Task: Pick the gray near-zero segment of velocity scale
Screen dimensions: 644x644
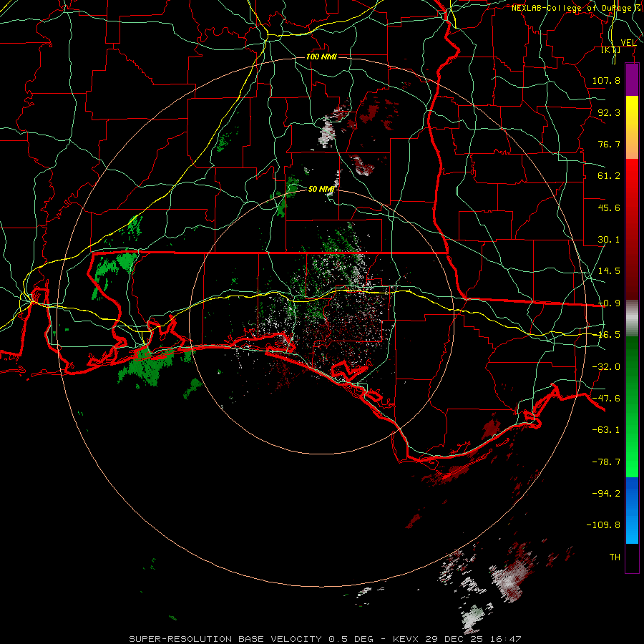Action: tap(632, 318)
